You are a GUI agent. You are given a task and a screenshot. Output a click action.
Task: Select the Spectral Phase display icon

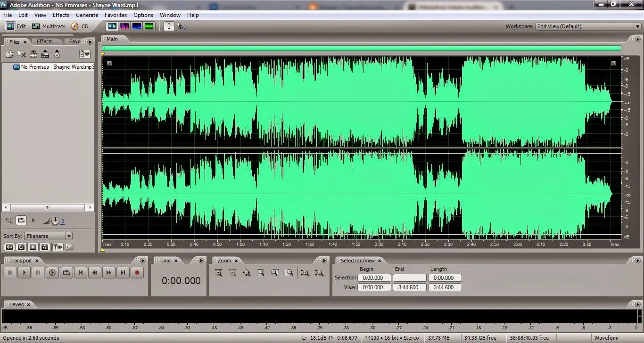pyautogui.click(x=149, y=26)
